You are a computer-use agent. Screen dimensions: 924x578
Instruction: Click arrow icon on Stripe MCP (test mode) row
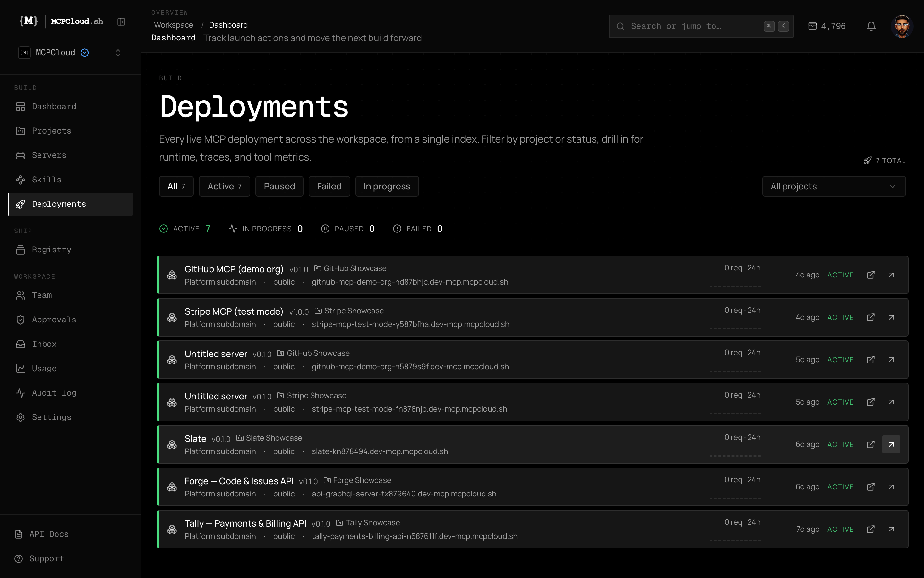(x=891, y=317)
